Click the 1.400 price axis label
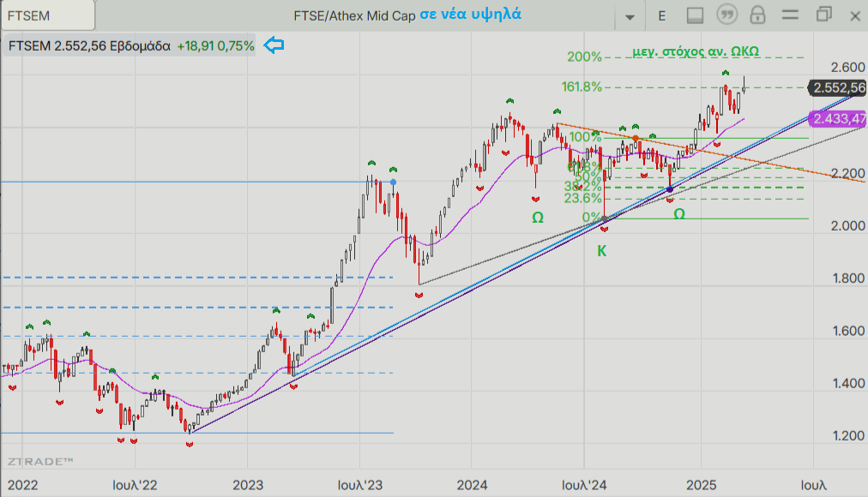 pyautogui.click(x=848, y=383)
